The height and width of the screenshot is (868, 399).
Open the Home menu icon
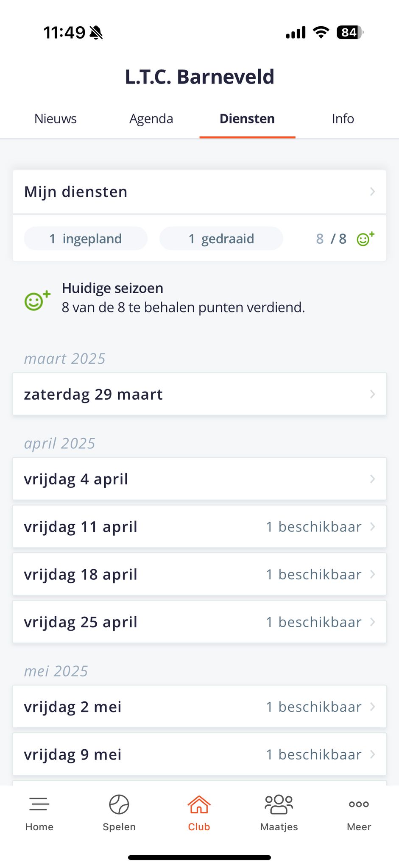tap(39, 804)
